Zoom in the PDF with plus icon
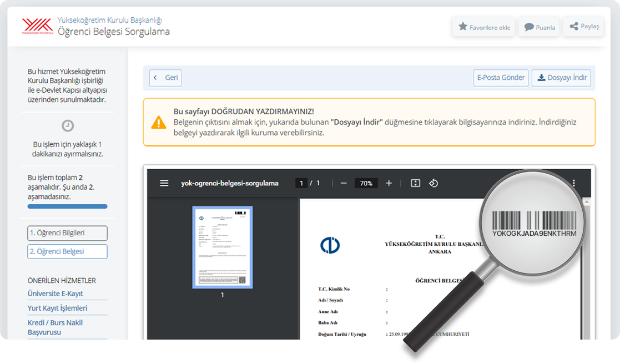Viewport: 620px width, 364px height. (389, 183)
